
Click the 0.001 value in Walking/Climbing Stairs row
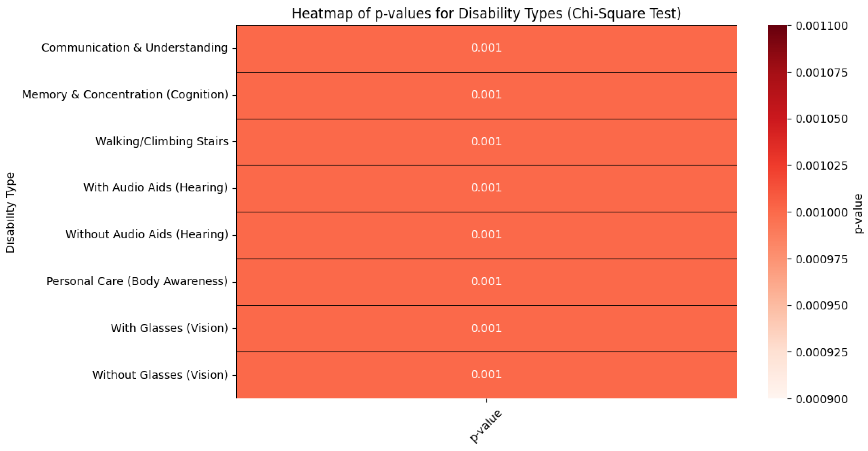click(486, 141)
